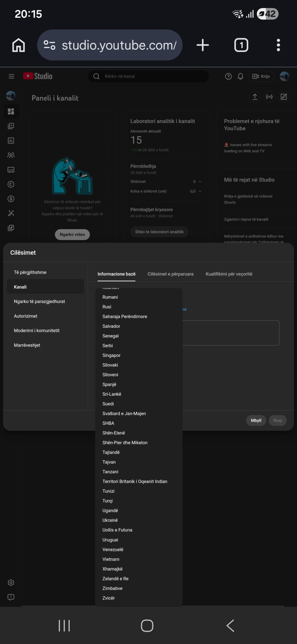Choose Zvicër in the country dropdown
Viewport: 297px width, 644px height.
click(x=109, y=598)
